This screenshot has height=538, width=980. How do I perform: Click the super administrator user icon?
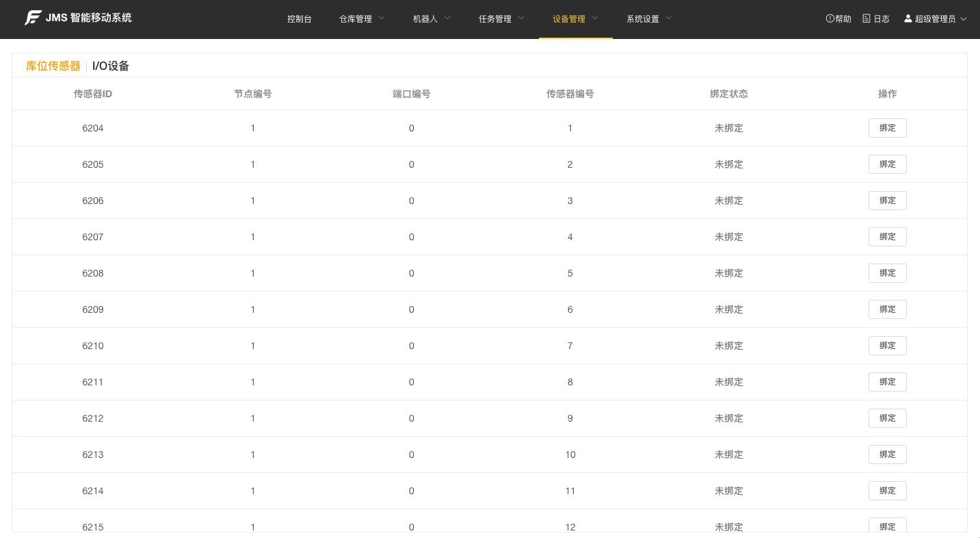click(x=908, y=18)
